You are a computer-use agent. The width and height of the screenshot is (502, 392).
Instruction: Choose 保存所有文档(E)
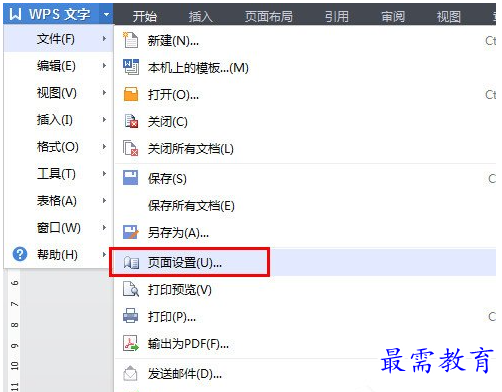click(x=305, y=205)
